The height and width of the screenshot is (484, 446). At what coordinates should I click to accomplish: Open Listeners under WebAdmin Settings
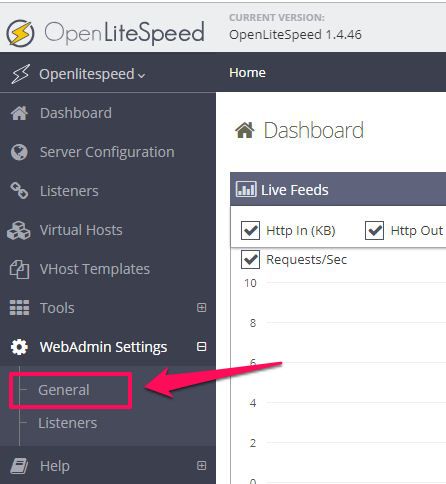click(x=68, y=423)
